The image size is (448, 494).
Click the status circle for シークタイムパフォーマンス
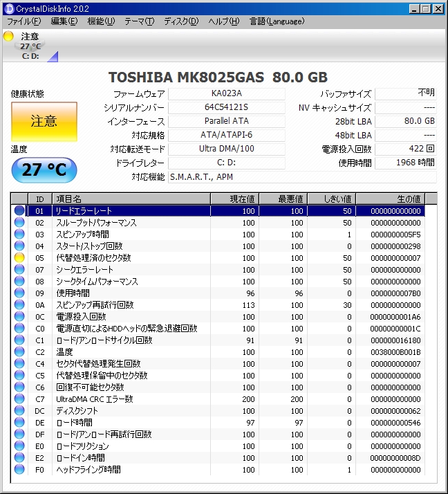[x=19, y=281]
